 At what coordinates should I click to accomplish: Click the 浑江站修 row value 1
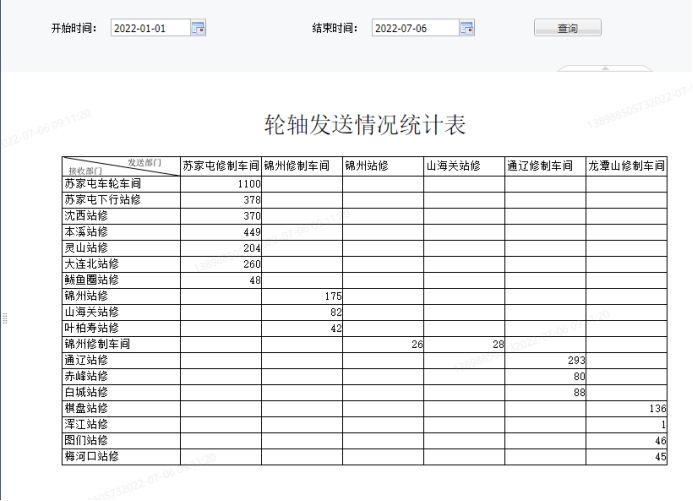[x=663, y=425]
